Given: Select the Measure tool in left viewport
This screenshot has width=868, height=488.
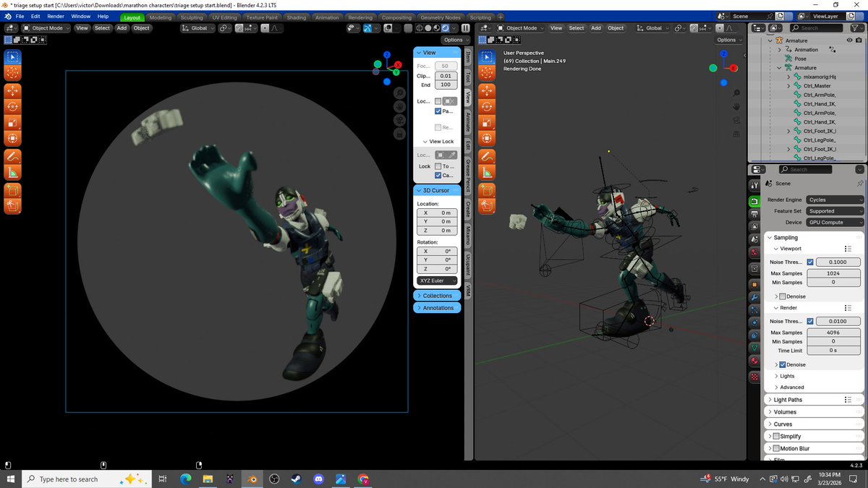Looking at the screenshot, I should click(x=12, y=172).
